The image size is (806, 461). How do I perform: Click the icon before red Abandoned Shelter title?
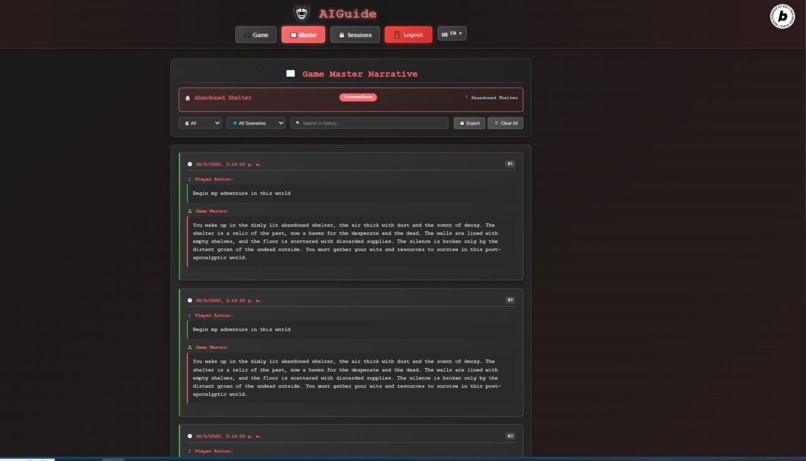188,98
